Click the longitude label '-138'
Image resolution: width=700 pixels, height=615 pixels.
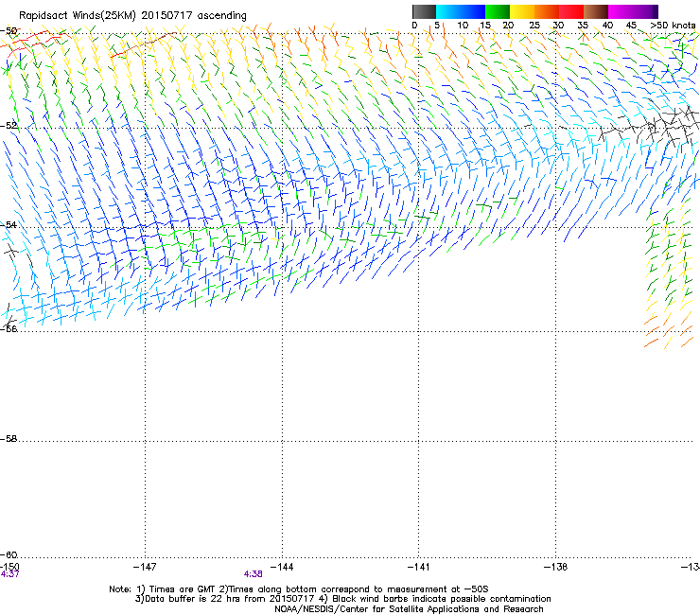556,567
